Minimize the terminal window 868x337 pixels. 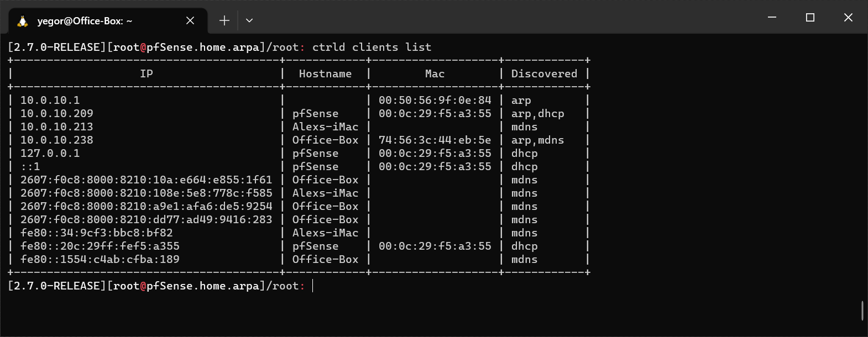771,17
